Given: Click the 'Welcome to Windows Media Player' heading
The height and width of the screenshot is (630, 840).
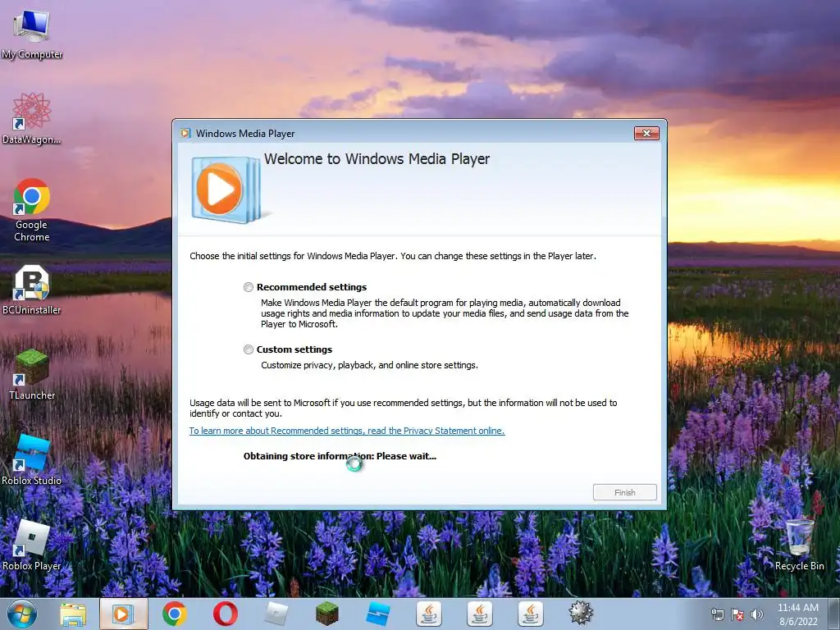Looking at the screenshot, I should 377,159.
